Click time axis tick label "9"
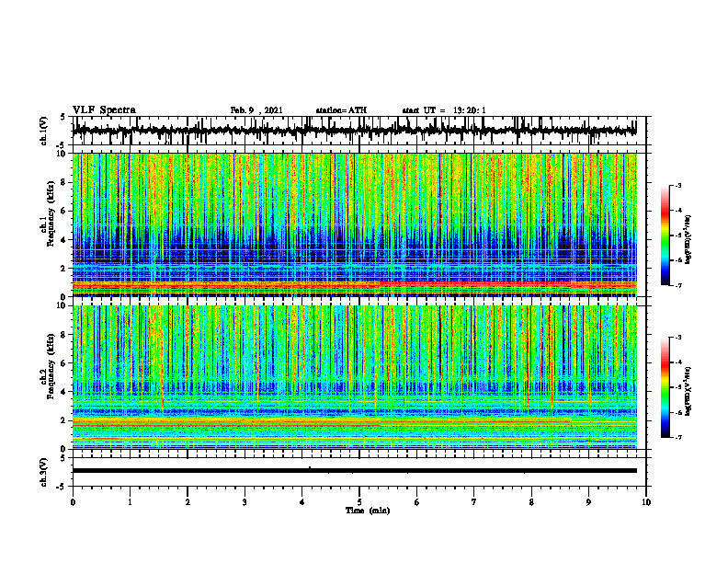Viewport: 728px width, 563px height. [588, 502]
